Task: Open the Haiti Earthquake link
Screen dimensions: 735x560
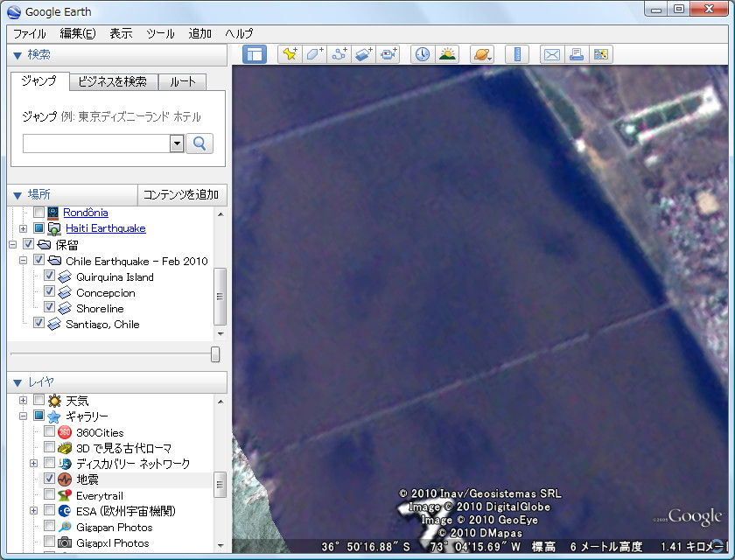Action: tap(106, 228)
